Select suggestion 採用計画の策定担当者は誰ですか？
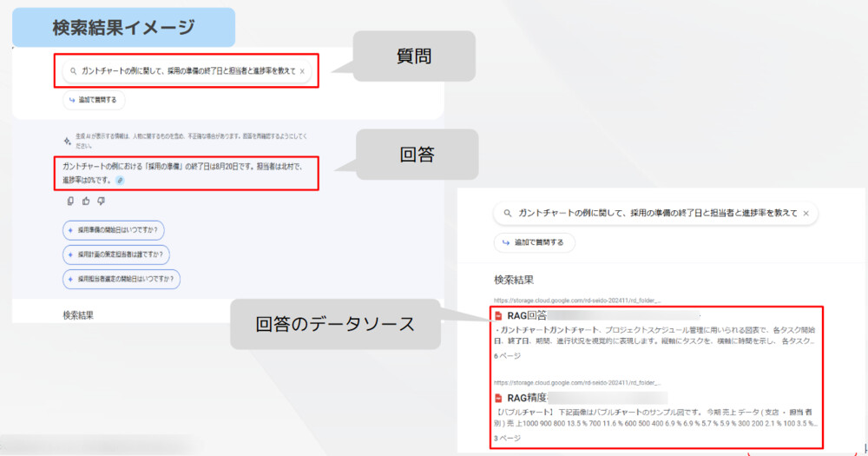This screenshot has width=868, height=456. 116,254
